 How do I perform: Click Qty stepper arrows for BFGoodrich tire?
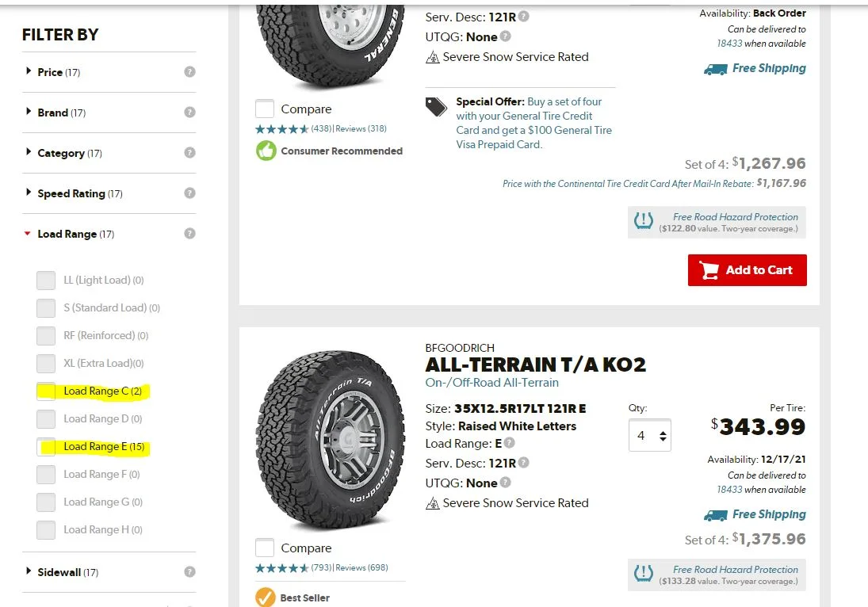coord(663,436)
